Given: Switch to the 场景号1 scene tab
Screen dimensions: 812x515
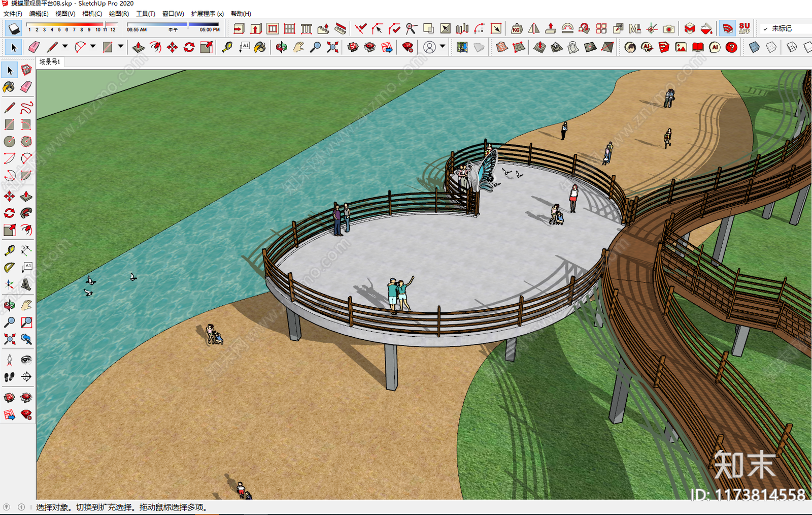Looking at the screenshot, I should [x=50, y=61].
